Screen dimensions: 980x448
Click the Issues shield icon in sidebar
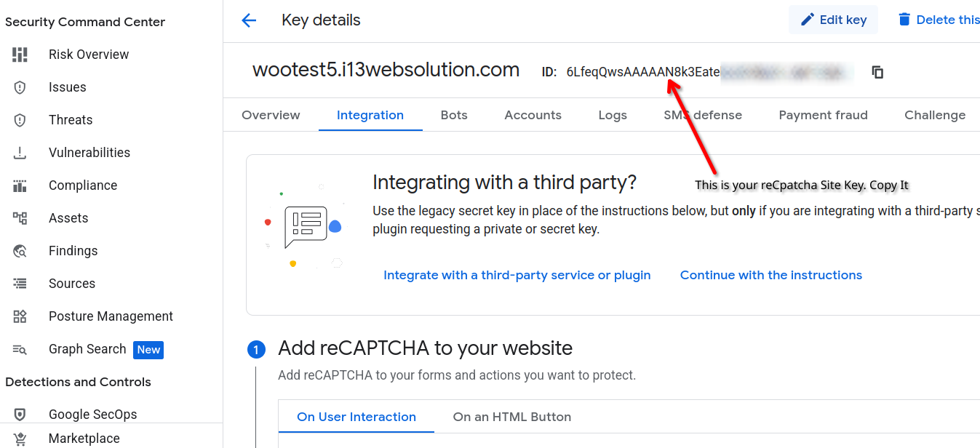pos(20,87)
